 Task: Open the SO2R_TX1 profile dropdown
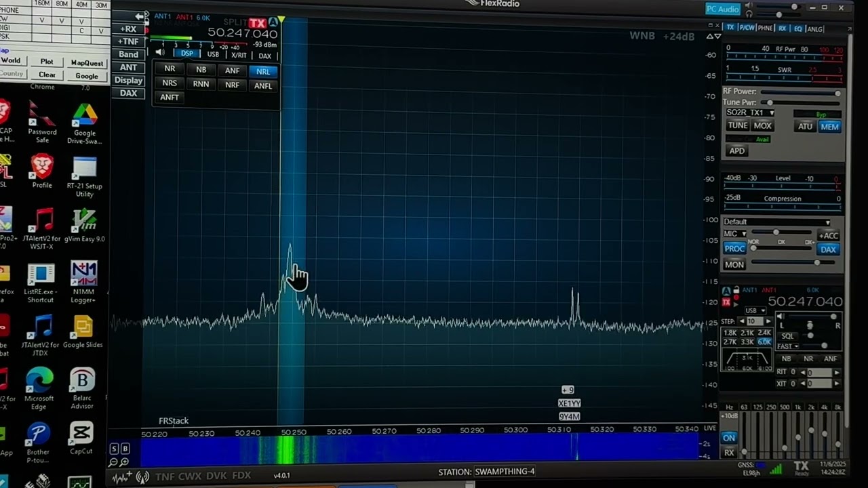click(750, 113)
